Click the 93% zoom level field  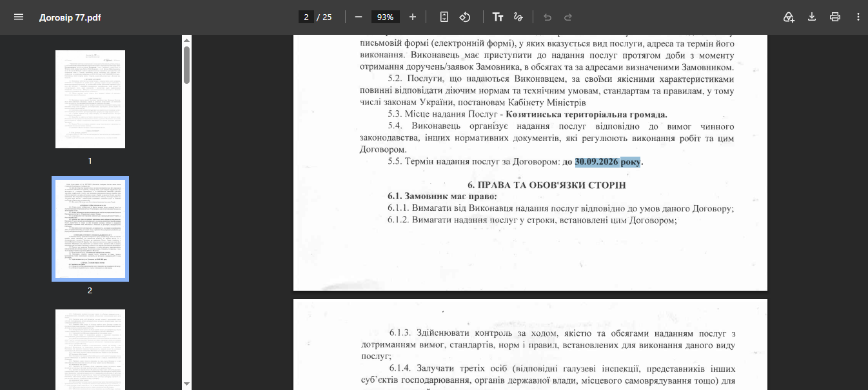(386, 17)
